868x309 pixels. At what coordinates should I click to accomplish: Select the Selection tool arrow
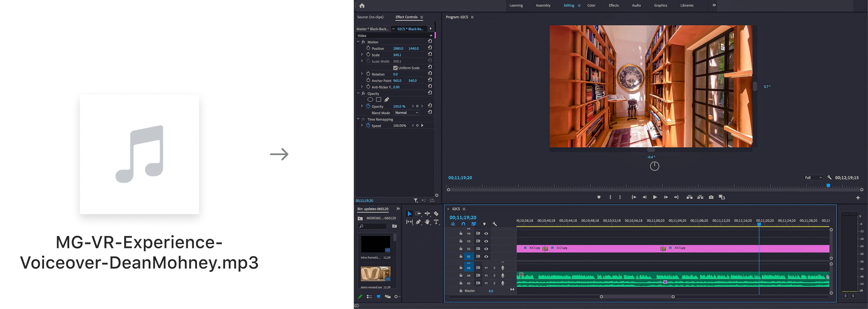tap(409, 213)
